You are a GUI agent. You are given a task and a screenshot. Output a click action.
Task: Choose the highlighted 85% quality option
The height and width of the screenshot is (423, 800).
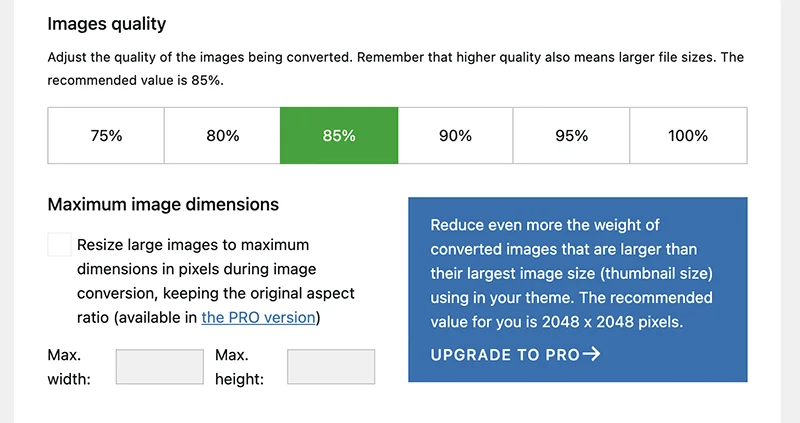[x=339, y=136]
